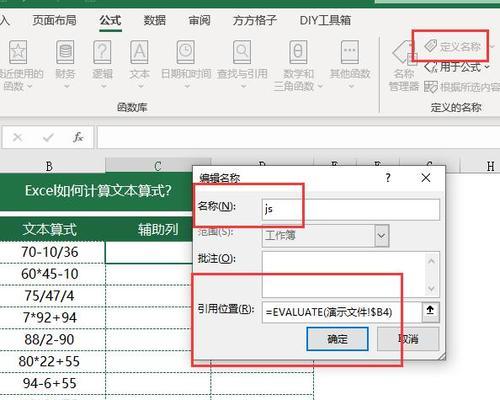Expand the Financial functions dropdown arrow
The width and height of the screenshot is (500, 400).
pos(67,87)
